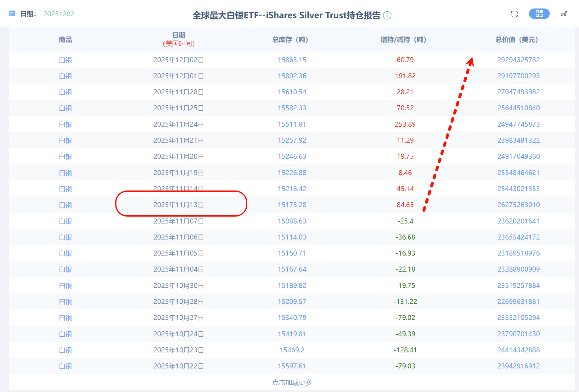Click the holdings change value 253.89

405,124
